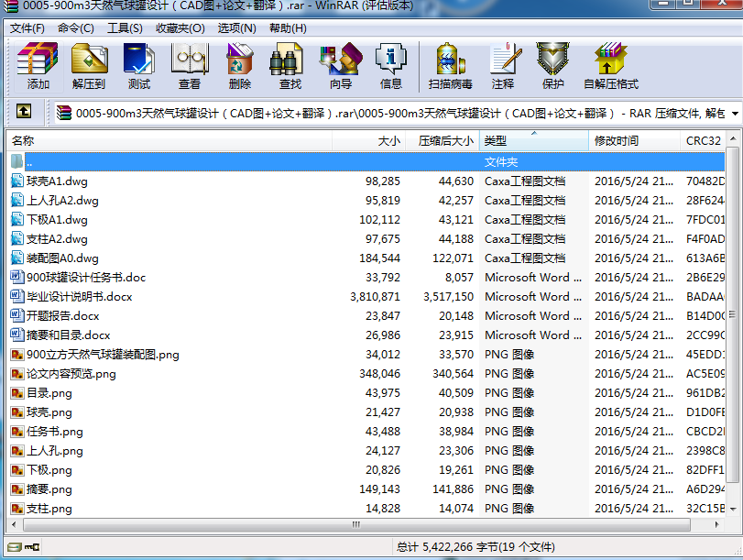This screenshot has width=743, height=560.
Task: Go up one folder level arrow icon
Action: pos(24,112)
